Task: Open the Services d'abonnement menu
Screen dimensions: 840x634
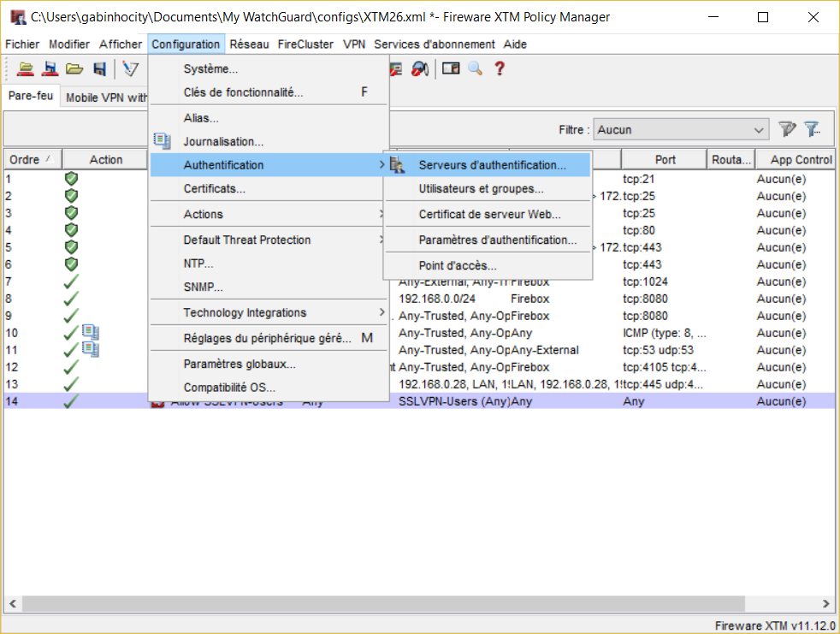Action: (435, 44)
